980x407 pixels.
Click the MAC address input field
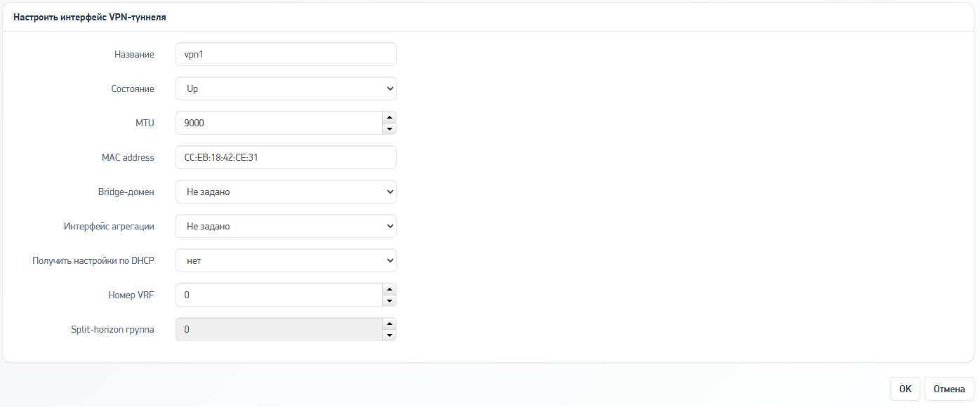coord(286,157)
